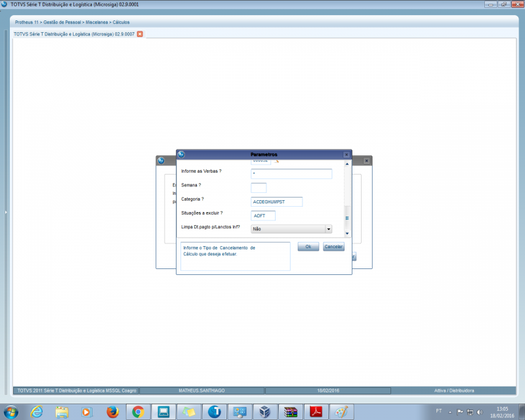Open the Windows Start menu
Viewport: 525px width, 420px height.
[10, 412]
